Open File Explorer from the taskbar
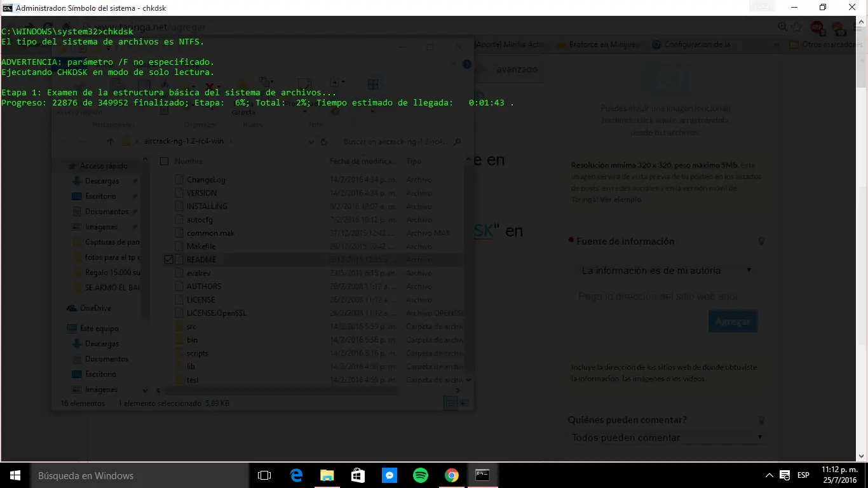Image resolution: width=868 pixels, height=488 pixels. click(x=327, y=475)
